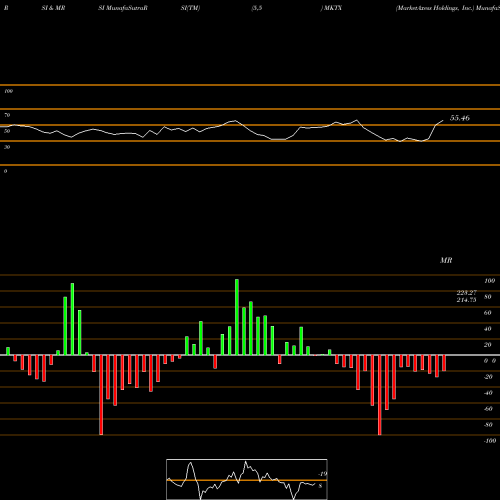Viewport: 500px width, 500px height.
Task: Open the mini overview chart thumbnail
Action: [x=247, y=479]
